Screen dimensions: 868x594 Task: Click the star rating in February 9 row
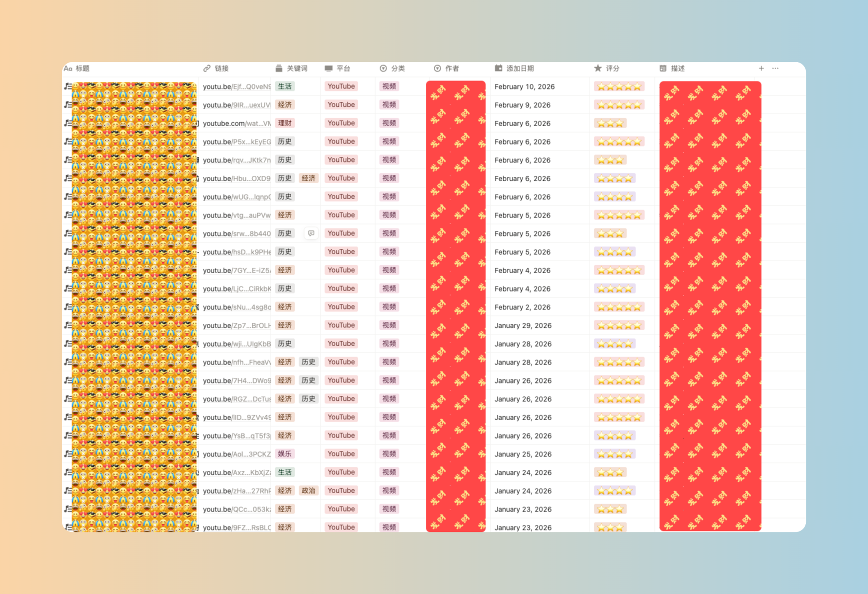pos(619,105)
